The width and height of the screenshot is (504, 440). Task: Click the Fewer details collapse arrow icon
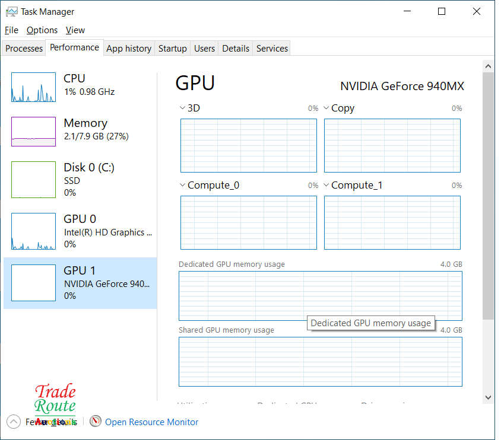[13, 422]
